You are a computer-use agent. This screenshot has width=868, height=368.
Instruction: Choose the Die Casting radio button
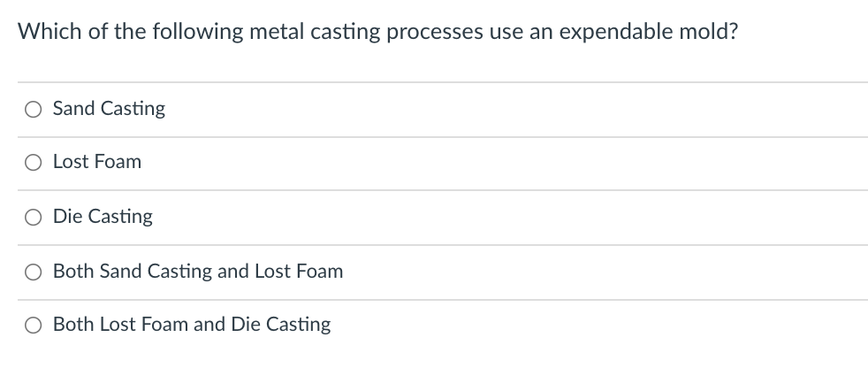click(32, 218)
